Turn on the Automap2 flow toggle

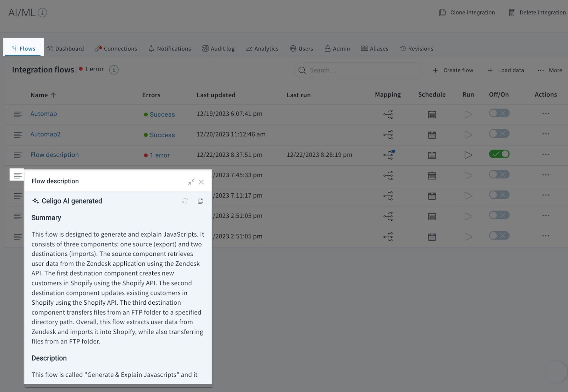[x=499, y=133]
